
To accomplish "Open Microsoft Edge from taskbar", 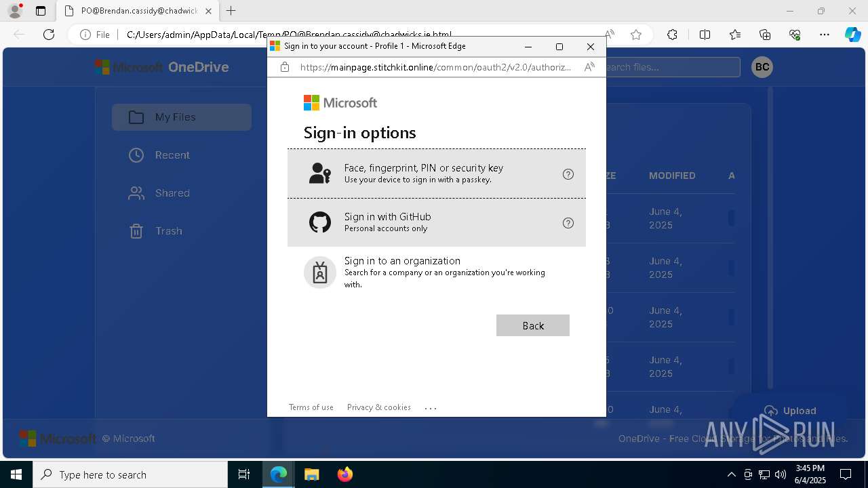I will (279, 474).
